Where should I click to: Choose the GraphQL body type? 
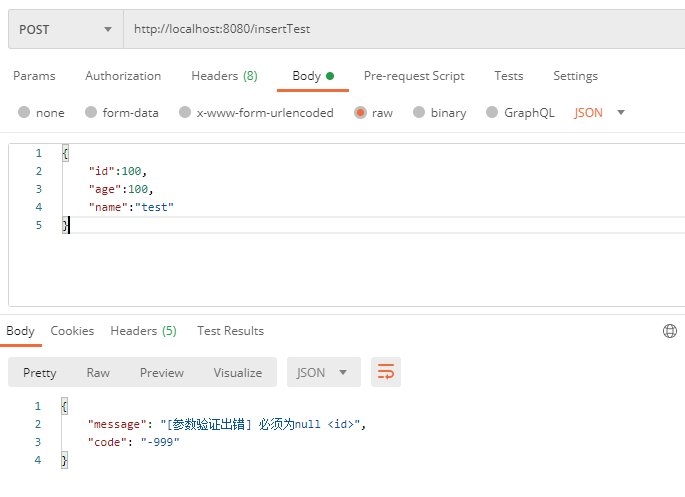pyautogui.click(x=492, y=113)
